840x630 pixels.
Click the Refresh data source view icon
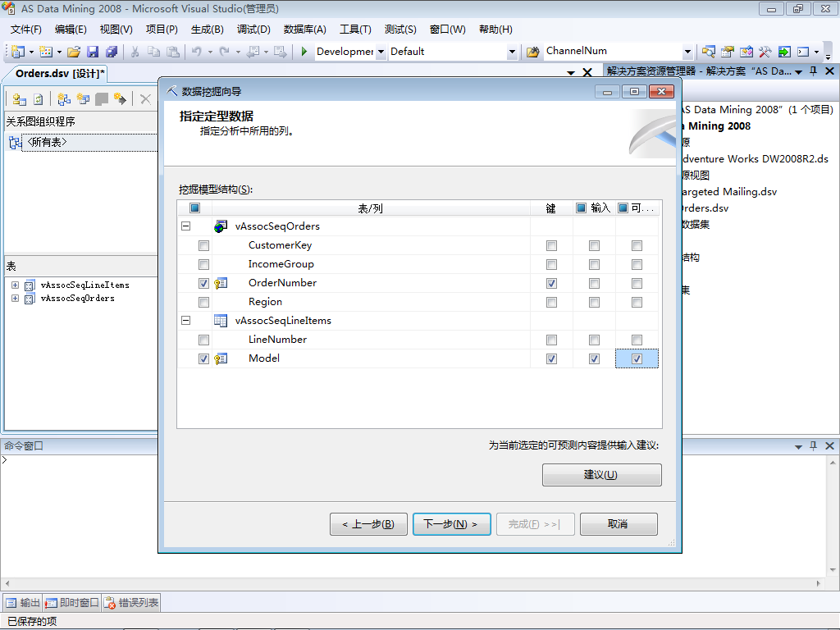38,99
